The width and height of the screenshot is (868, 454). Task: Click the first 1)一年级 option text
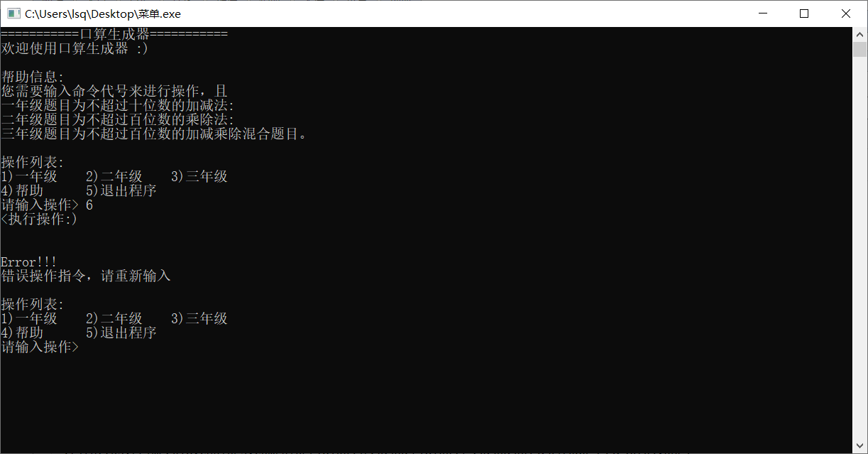[x=29, y=177]
